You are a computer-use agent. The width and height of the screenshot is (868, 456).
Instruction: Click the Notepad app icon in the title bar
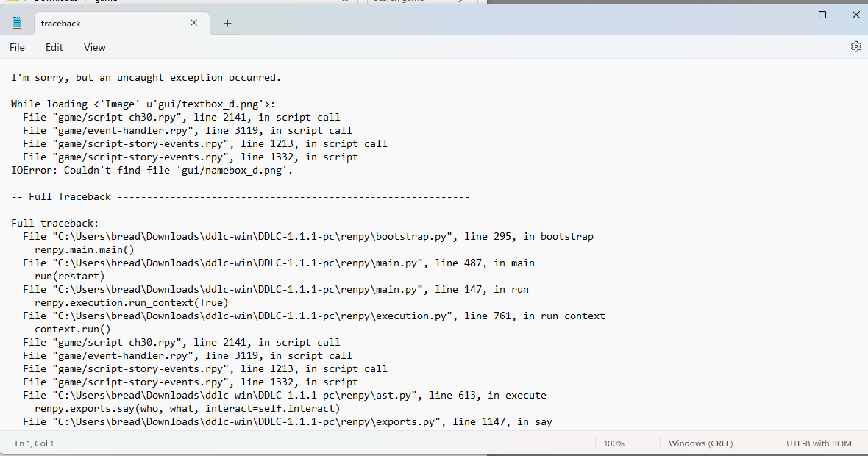tap(15, 22)
